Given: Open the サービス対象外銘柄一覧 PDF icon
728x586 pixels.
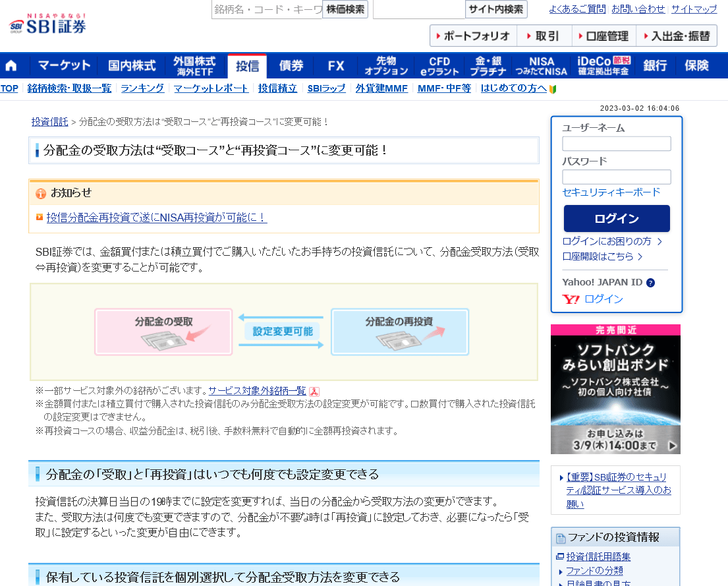Looking at the screenshot, I should point(314,390).
